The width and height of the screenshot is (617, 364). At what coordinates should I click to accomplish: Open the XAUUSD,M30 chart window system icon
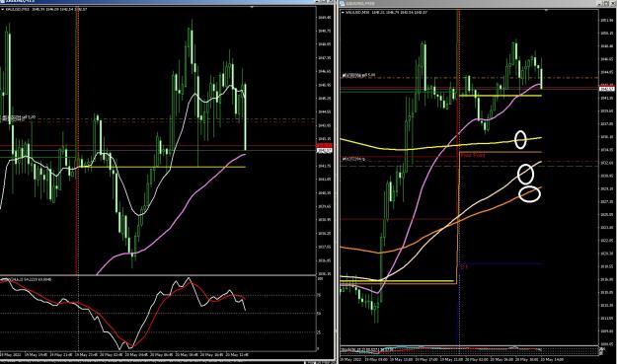pyautogui.click(x=343, y=4)
